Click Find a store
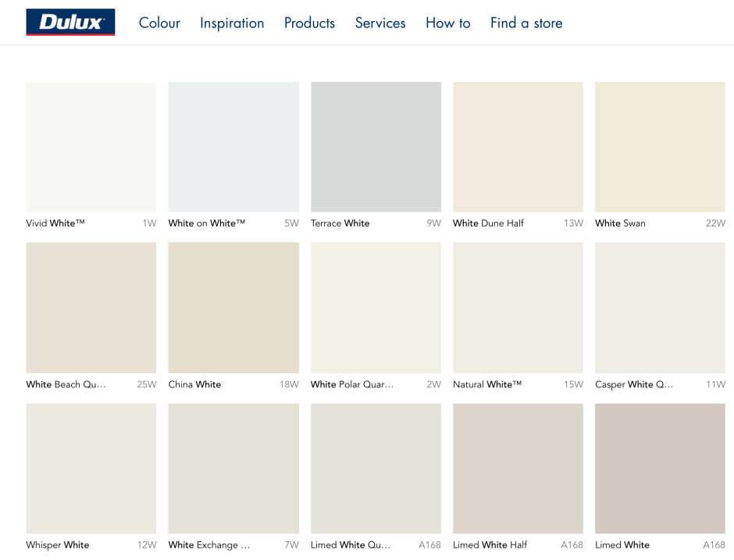734x560 pixels. point(526,23)
